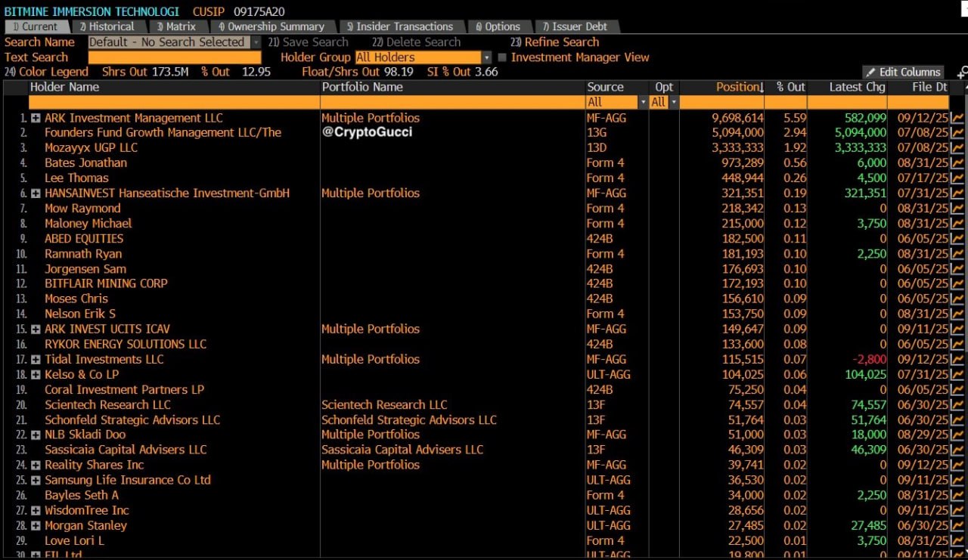Open the Search Name dropdown
The height and width of the screenshot is (560, 968).
(256, 42)
